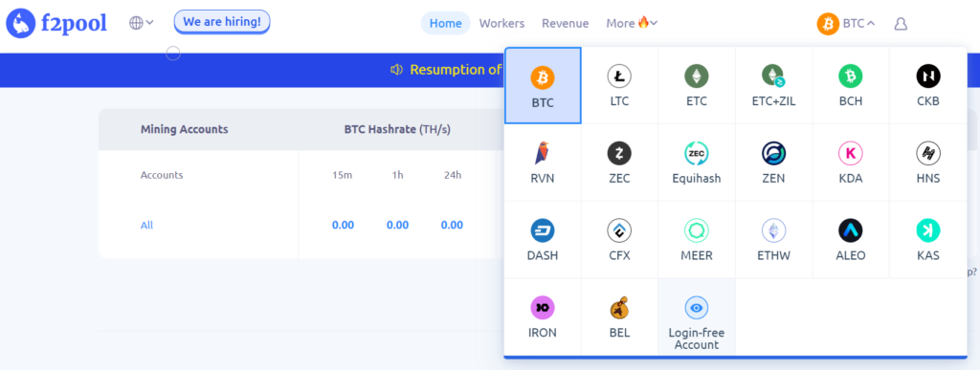Click the 0.00 value under 1h

point(397,226)
